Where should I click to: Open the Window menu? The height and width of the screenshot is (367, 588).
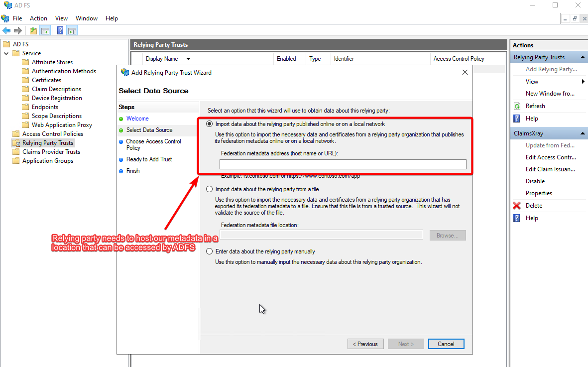pos(87,18)
